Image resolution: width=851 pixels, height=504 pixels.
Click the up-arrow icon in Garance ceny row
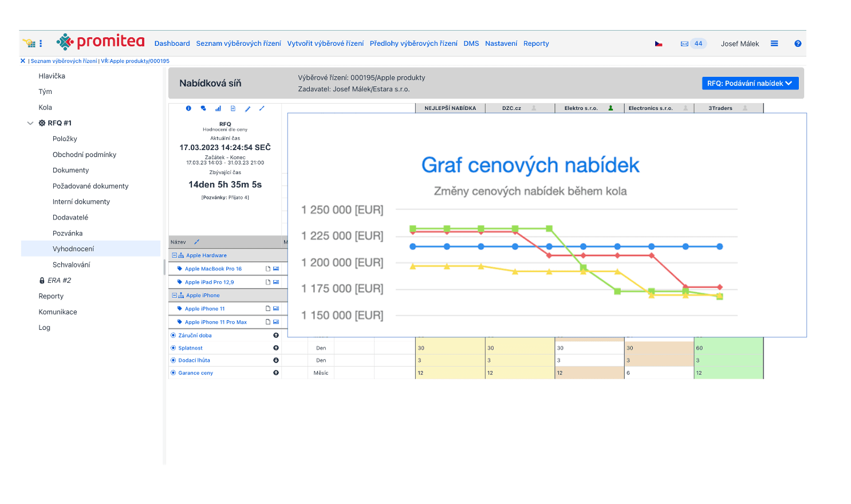tap(276, 373)
